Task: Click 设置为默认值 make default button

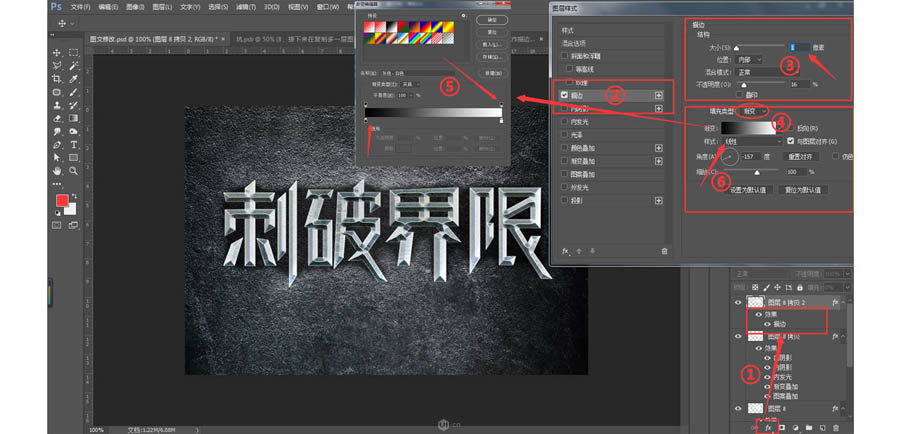Action: (x=748, y=190)
